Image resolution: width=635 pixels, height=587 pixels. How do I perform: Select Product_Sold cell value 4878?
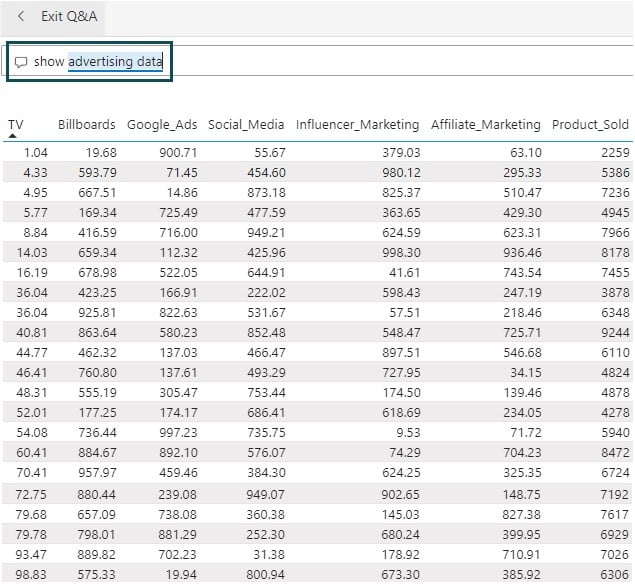tap(615, 393)
